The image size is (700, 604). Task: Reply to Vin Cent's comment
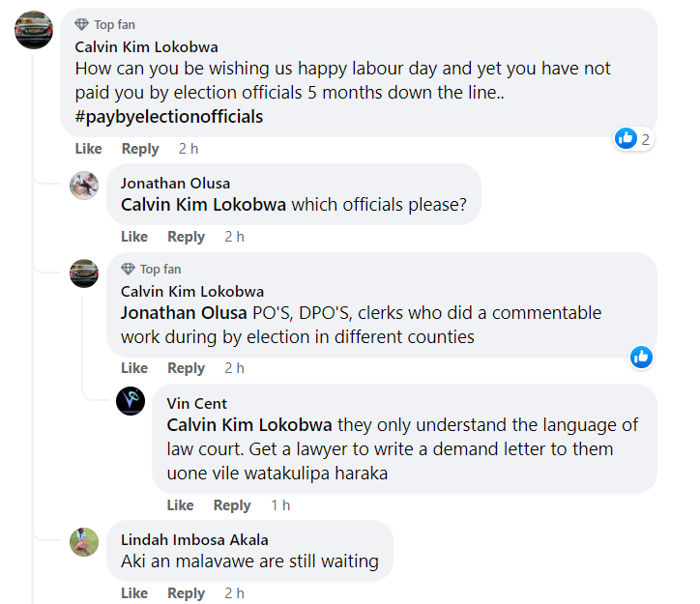[x=232, y=505]
